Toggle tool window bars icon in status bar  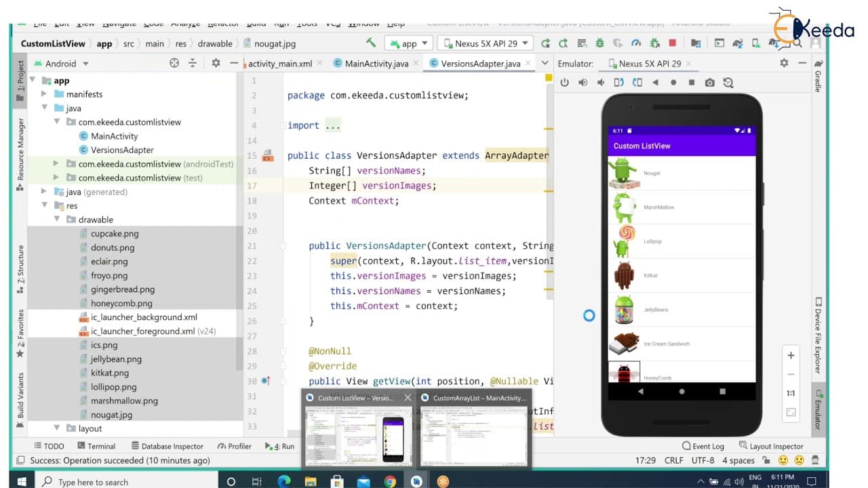point(19,460)
